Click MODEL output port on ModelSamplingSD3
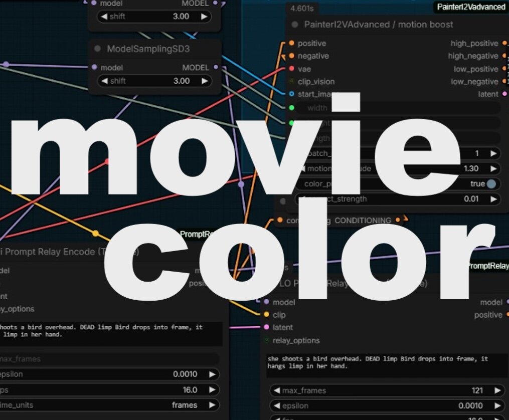Screen dimensions: 509x420 pyautogui.click(x=216, y=67)
